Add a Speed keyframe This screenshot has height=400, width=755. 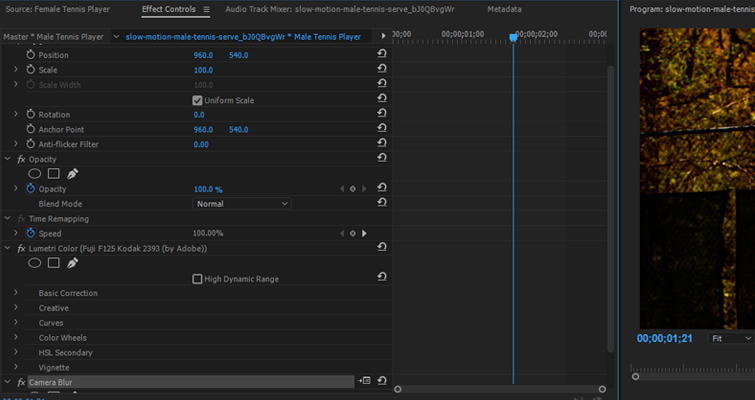tap(352, 233)
